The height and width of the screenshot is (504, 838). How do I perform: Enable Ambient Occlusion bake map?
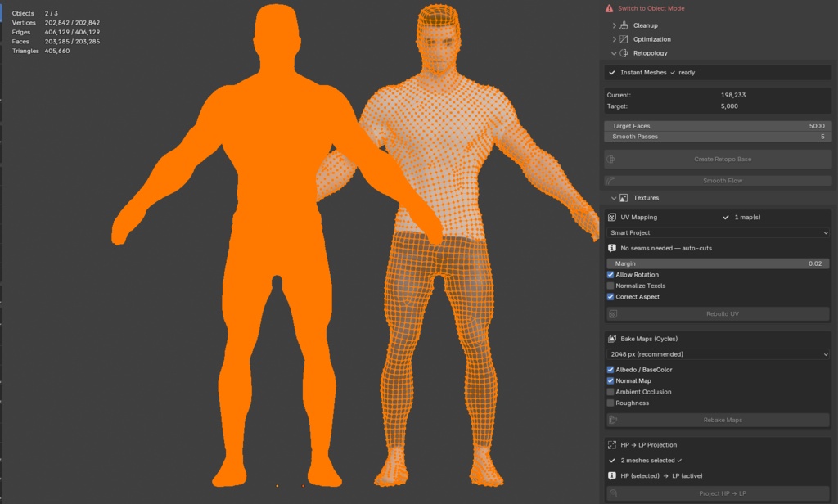(x=610, y=392)
